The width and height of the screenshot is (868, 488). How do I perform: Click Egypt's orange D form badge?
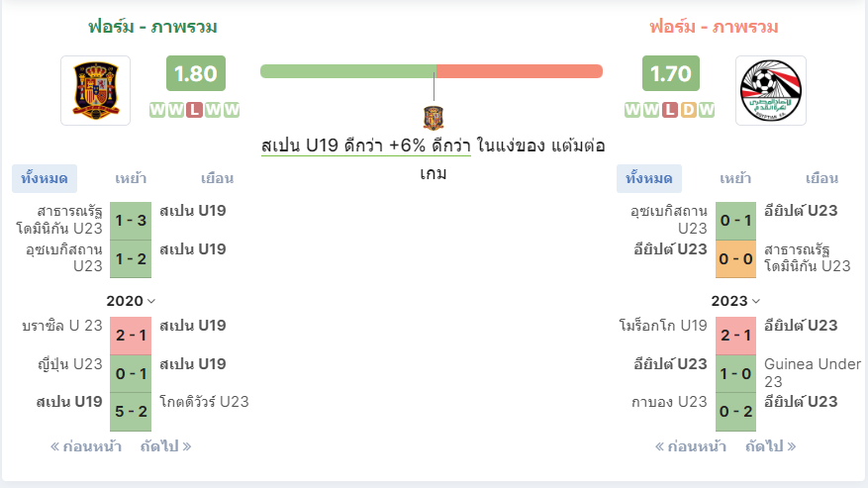click(688, 110)
